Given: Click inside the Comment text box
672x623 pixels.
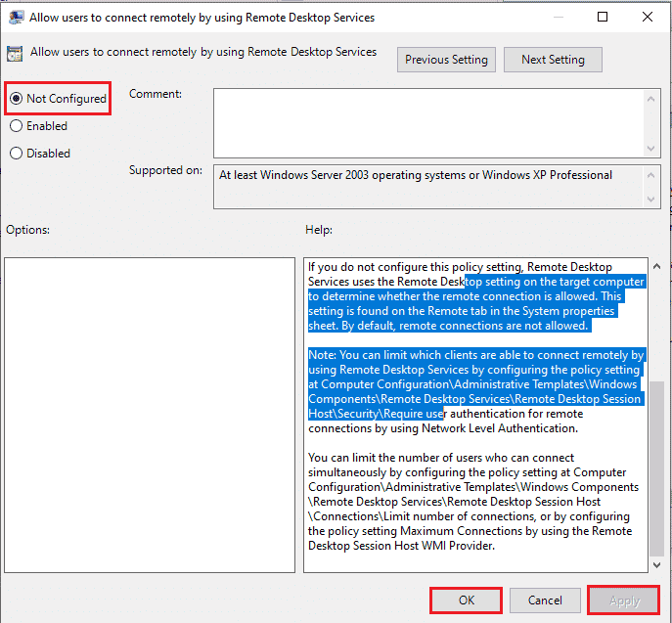Looking at the screenshot, I should [x=428, y=123].
